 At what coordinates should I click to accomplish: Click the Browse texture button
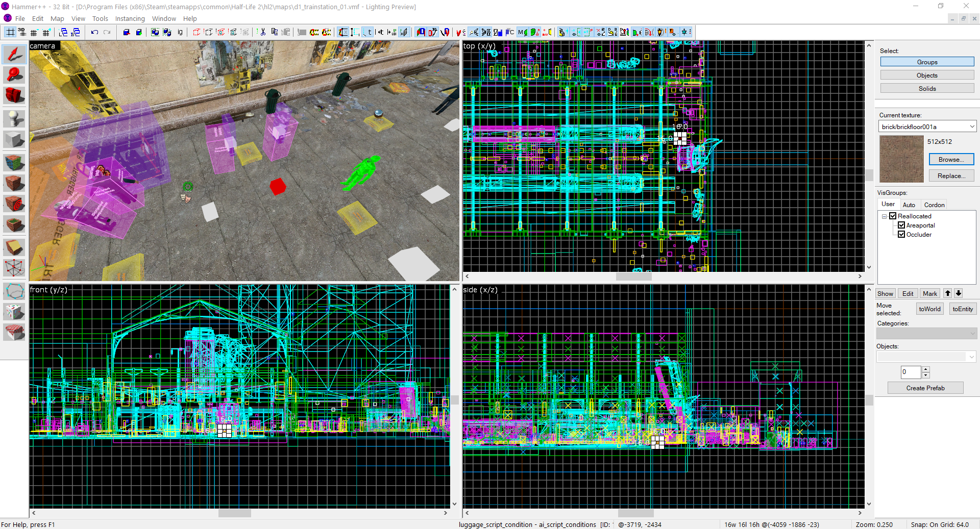(951, 159)
